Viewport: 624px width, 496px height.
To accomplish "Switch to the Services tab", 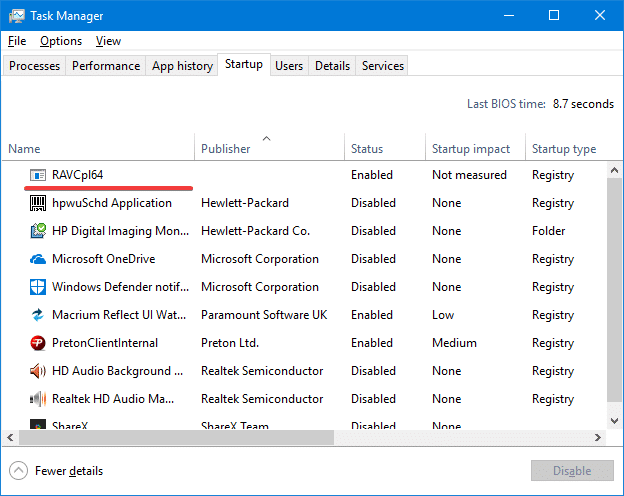I will pos(383,66).
